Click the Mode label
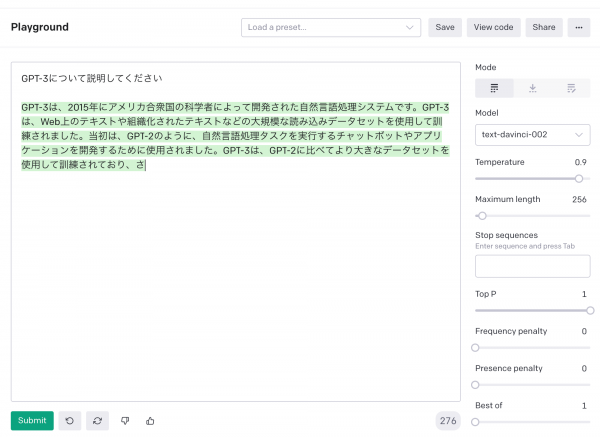 pyautogui.click(x=486, y=67)
